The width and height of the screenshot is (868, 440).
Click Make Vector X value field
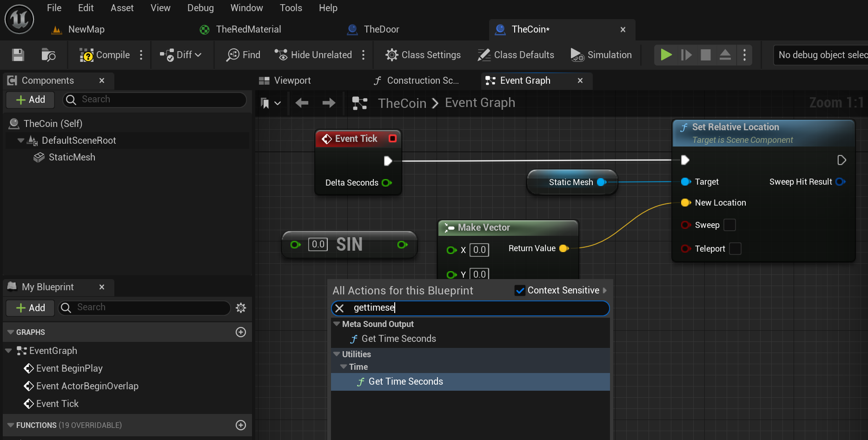479,250
